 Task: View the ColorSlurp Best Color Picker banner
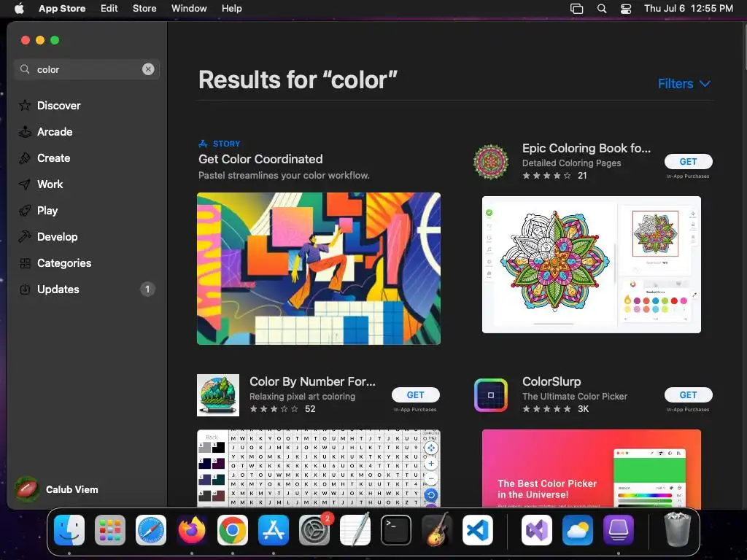pos(591,469)
